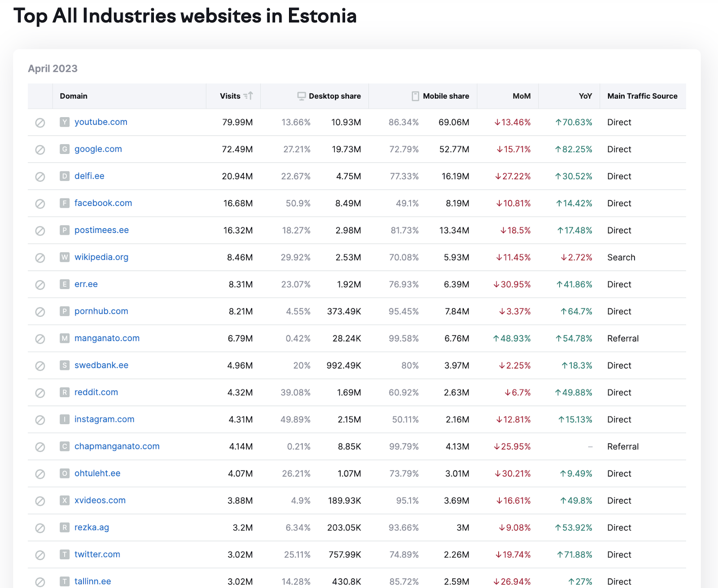Screen dimensions: 718x588
Task: Click the Y favicon beside youtube.com
Action: coord(65,122)
